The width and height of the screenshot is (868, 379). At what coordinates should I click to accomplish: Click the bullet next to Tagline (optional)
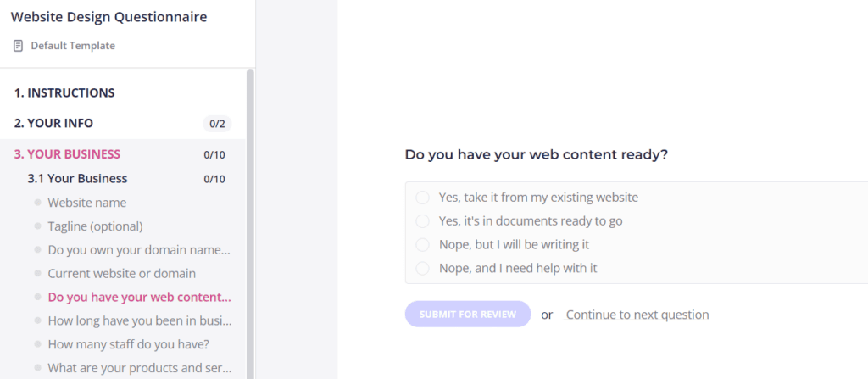[x=37, y=226]
